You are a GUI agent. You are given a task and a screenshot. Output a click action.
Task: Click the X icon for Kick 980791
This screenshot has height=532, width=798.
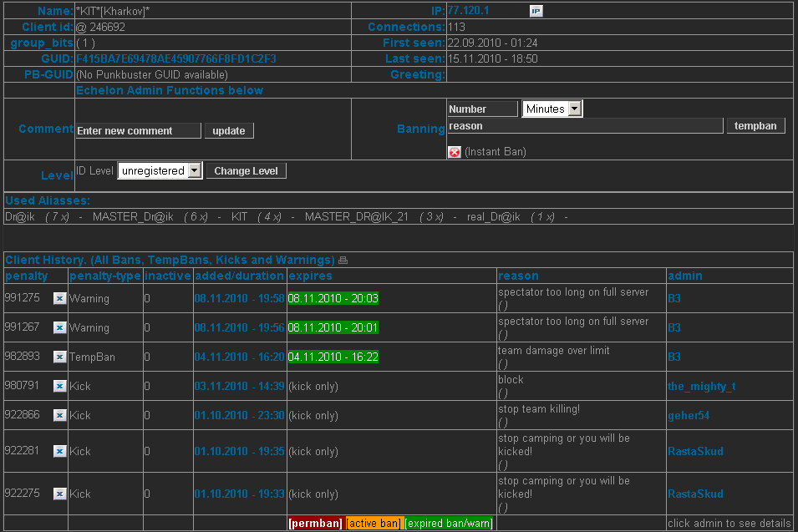pos(59,386)
